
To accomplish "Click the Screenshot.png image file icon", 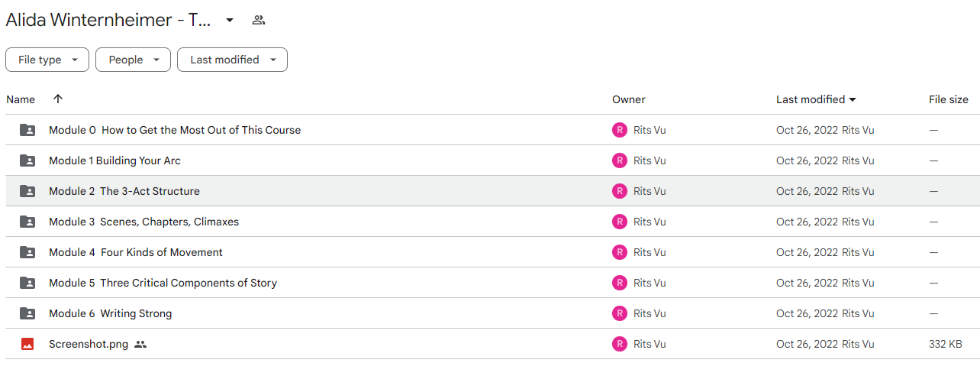I will point(27,344).
